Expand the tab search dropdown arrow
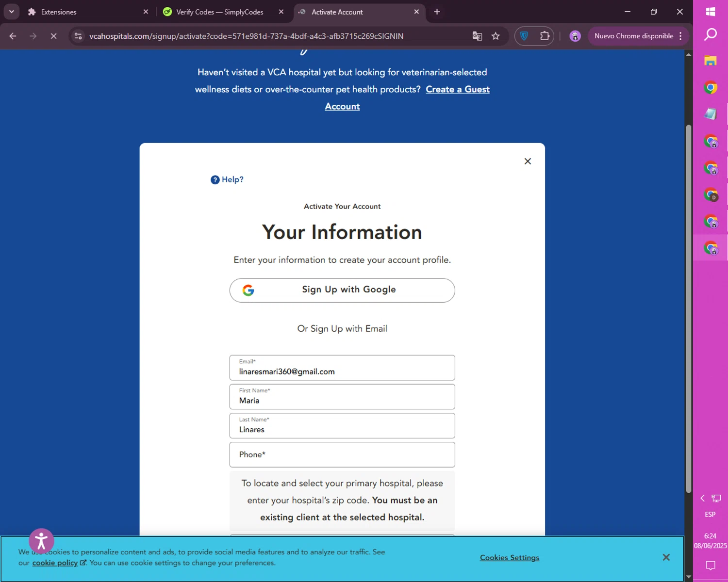Viewport: 728px width, 582px height. [x=11, y=12]
